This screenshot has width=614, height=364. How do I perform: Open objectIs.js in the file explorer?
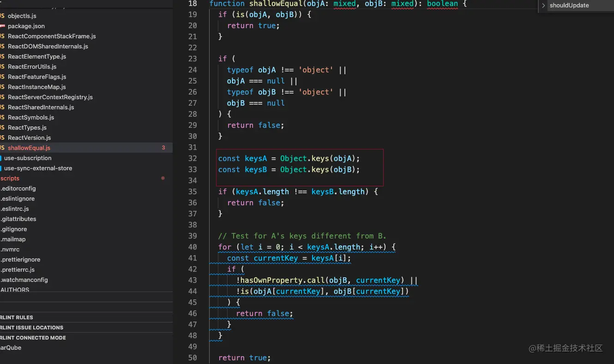pyautogui.click(x=22, y=16)
